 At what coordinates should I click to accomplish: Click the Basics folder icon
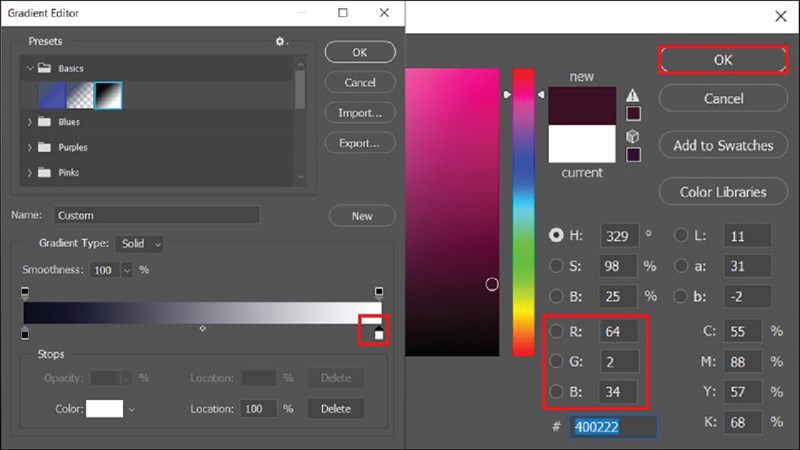pyautogui.click(x=44, y=68)
